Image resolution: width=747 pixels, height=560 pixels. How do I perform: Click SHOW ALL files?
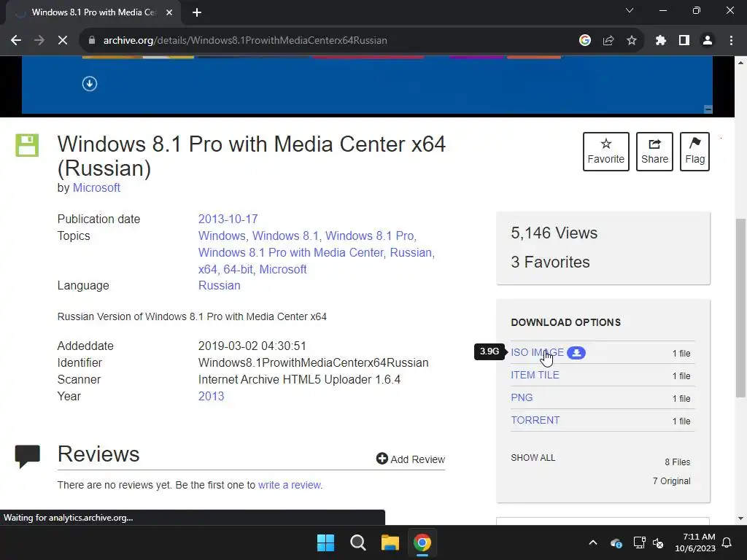pyautogui.click(x=533, y=458)
